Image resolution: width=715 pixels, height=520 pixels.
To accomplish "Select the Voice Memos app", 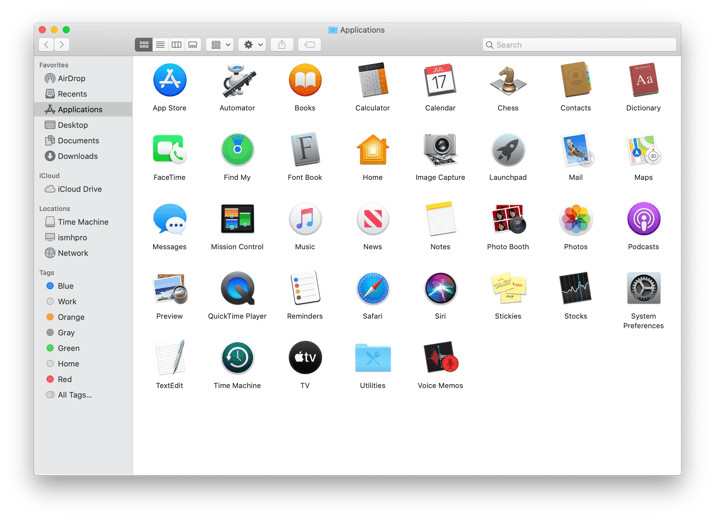I will pyautogui.click(x=440, y=358).
